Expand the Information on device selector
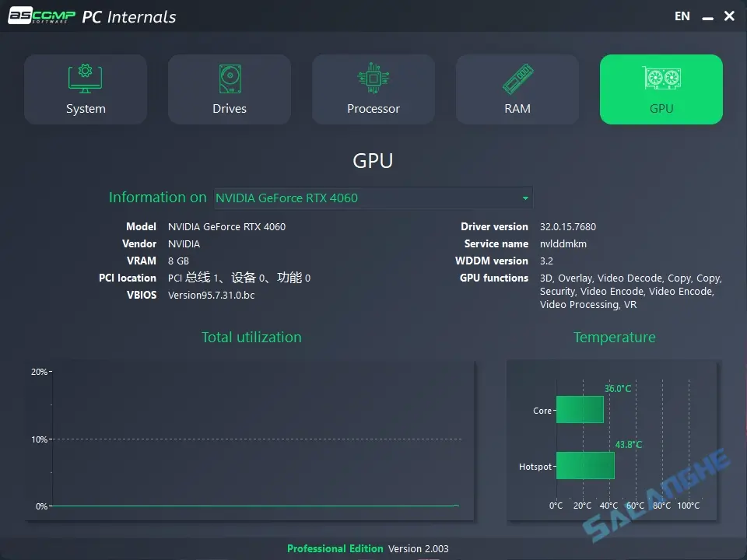Viewport: 747px width, 560px height. tap(373, 198)
